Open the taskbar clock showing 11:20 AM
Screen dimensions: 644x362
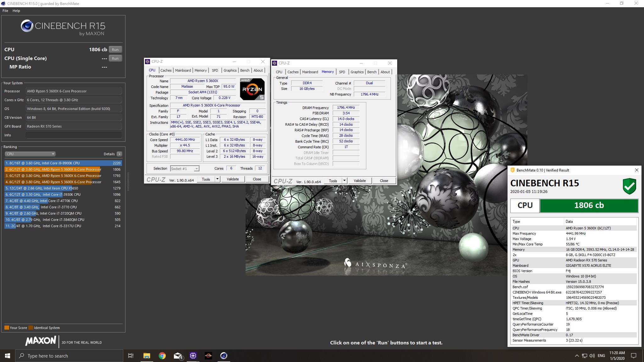pyautogui.click(x=617, y=356)
